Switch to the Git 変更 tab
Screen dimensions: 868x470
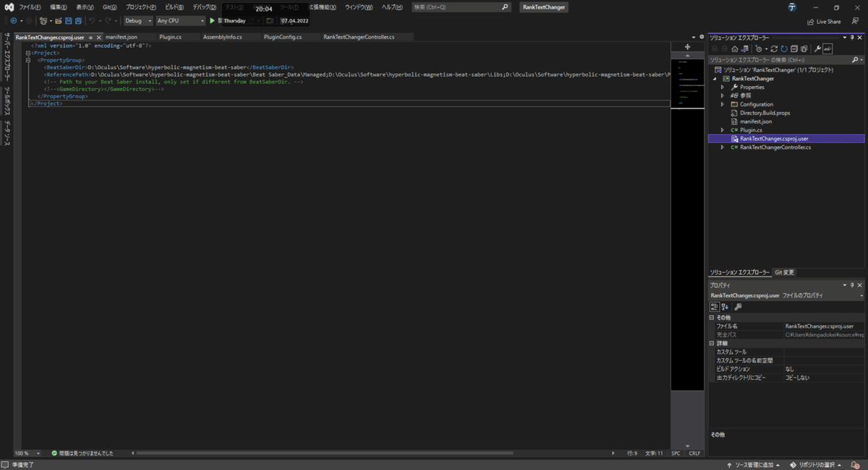click(x=785, y=273)
